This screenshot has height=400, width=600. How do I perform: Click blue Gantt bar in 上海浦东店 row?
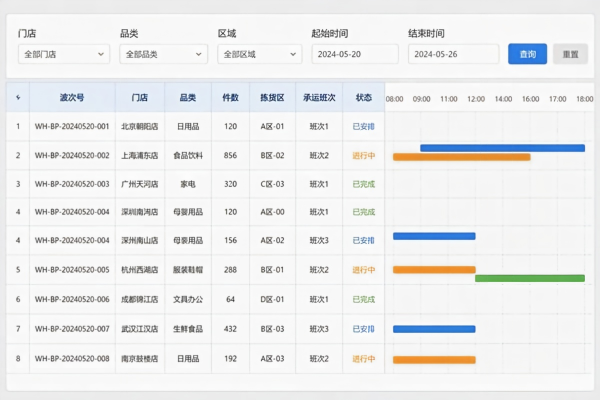502,148
